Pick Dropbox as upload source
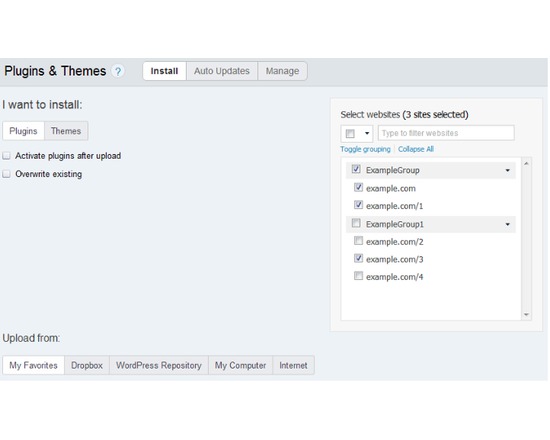 (x=87, y=365)
